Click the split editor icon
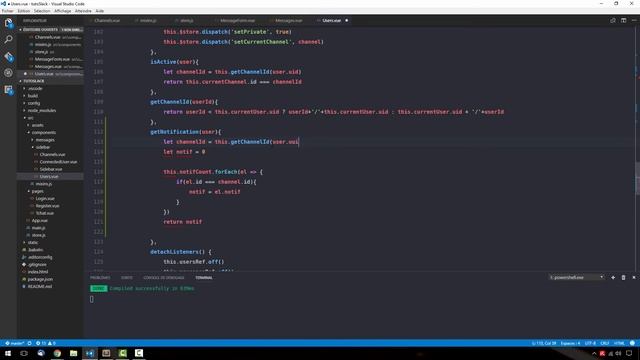 623,20
